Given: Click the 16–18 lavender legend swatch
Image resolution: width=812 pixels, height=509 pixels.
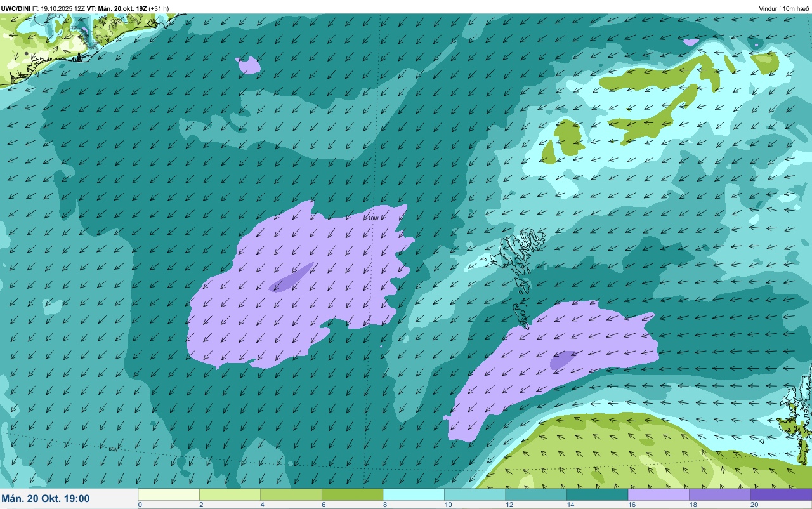Looking at the screenshot, I should point(658,494).
